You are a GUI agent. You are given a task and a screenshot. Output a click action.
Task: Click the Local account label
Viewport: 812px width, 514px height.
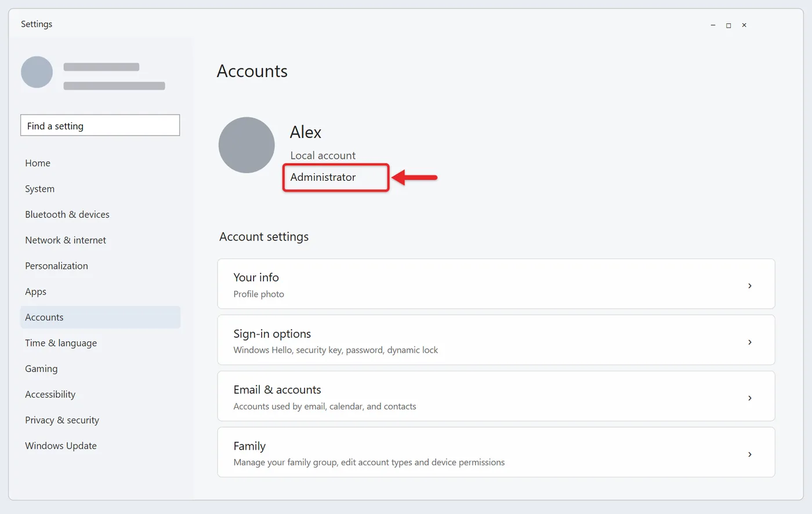pos(323,155)
